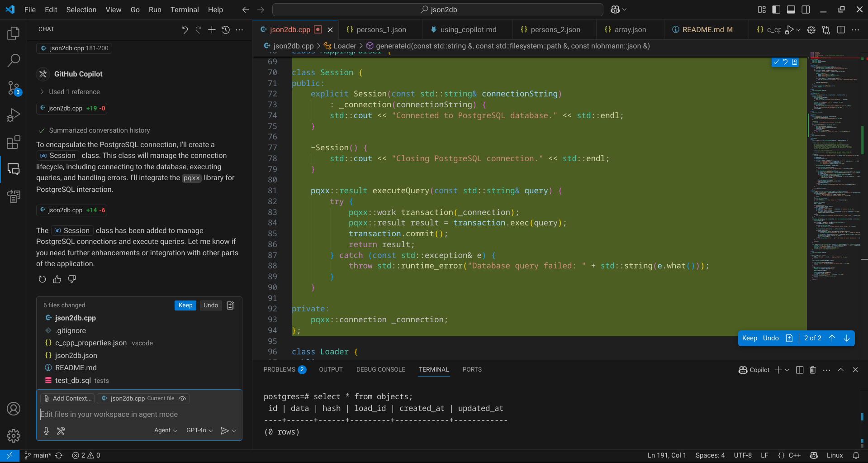Open the Selection menu
Screen dimensions: 868x463
pyautogui.click(x=81, y=10)
